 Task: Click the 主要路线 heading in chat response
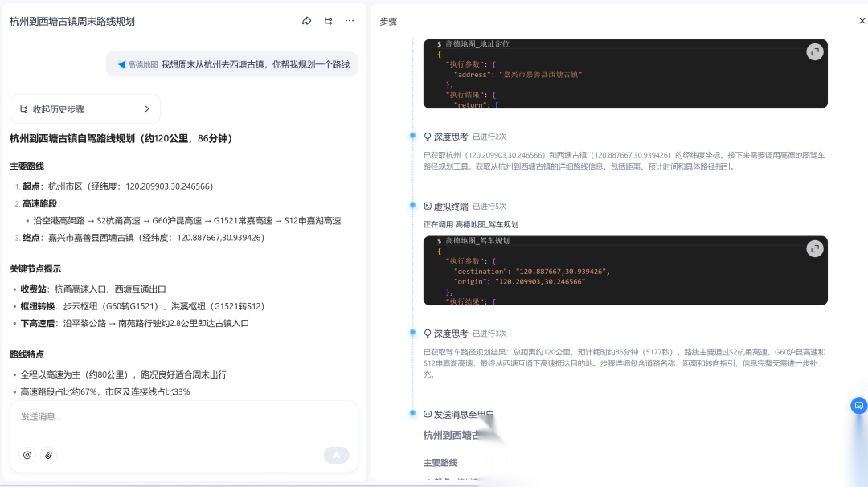pos(27,166)
